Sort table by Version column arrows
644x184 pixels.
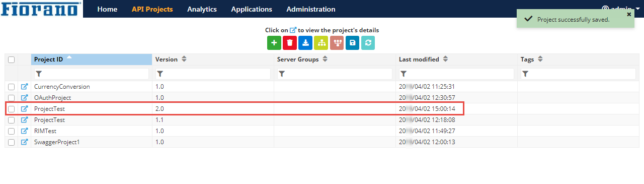pos(184,59)
